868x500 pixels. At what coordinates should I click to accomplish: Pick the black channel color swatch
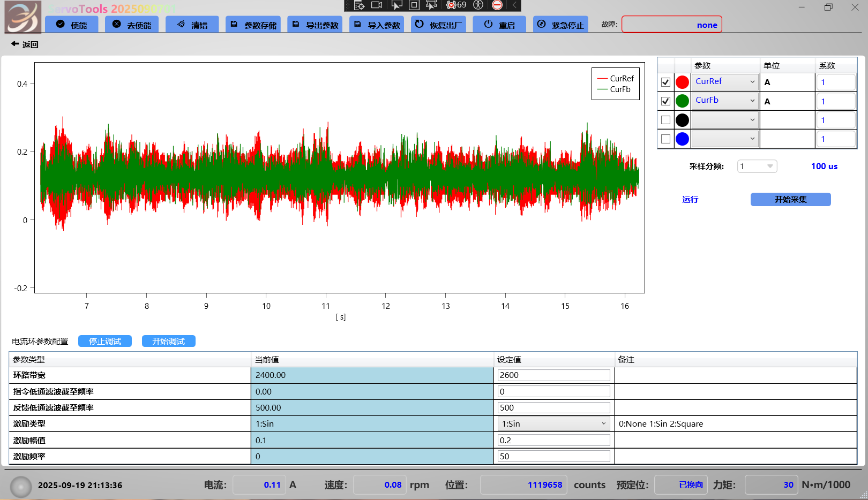[682, 120]
